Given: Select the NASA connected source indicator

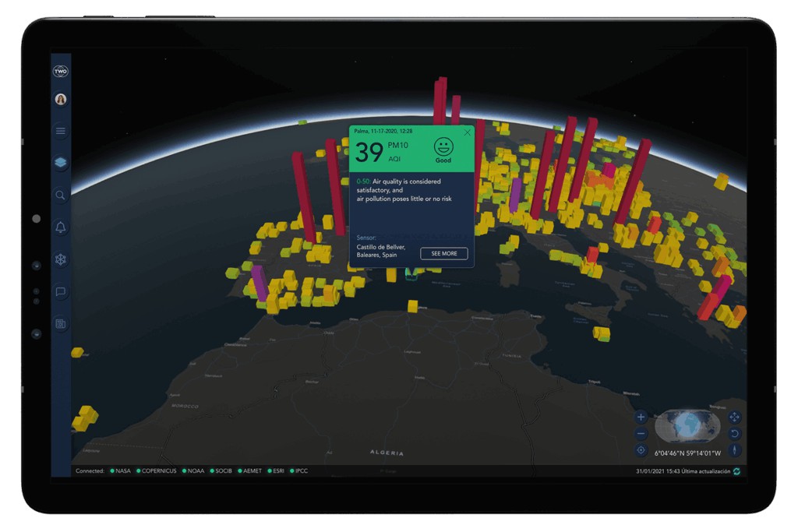Looking at the screenshot, I should (120, 471).
